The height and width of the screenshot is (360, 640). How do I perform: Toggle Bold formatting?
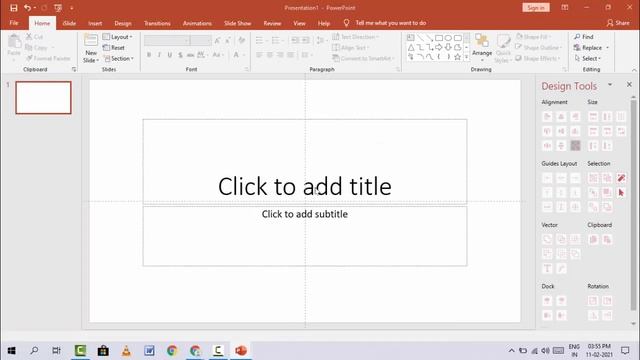[149, 55]
